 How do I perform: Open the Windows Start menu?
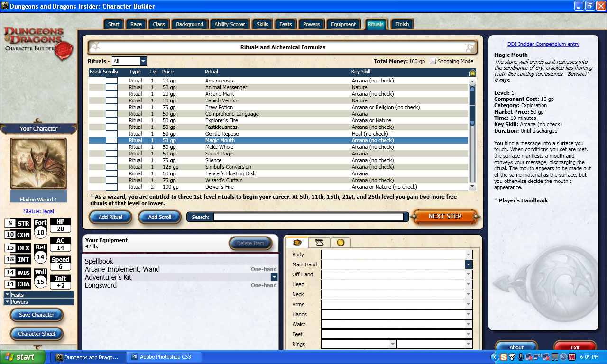coord(23,357)
